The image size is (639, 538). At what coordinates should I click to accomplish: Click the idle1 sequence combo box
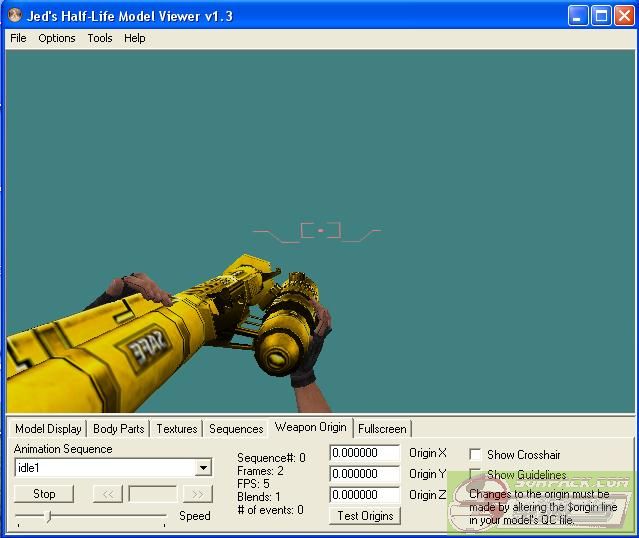(113, 467)
